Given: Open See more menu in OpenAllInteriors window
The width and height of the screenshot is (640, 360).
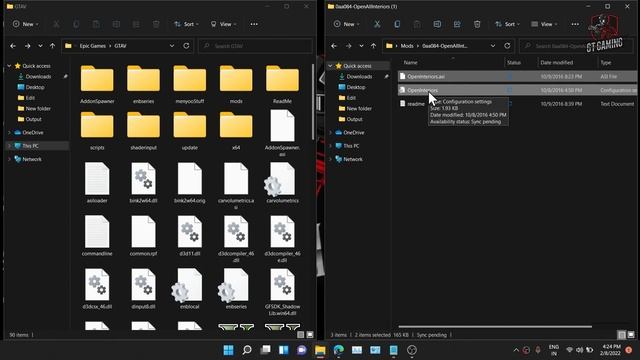Looking at the screenshot, I should point(575,24).
